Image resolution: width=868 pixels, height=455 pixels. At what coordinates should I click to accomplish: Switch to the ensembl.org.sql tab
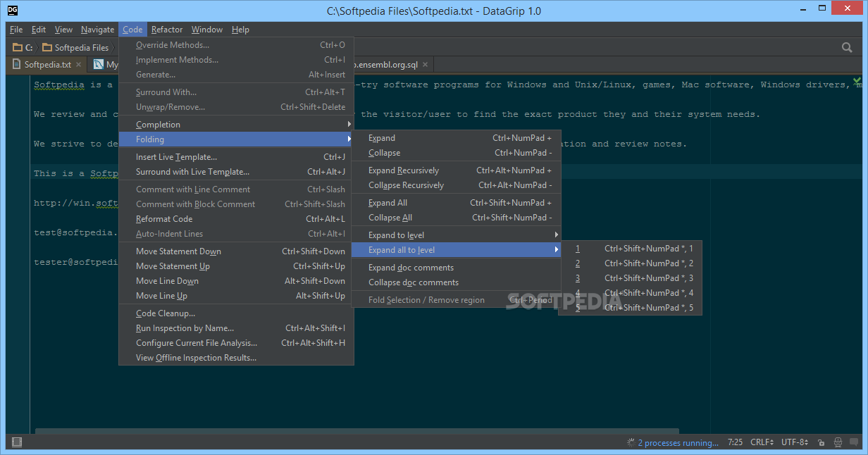pos(386,65)
